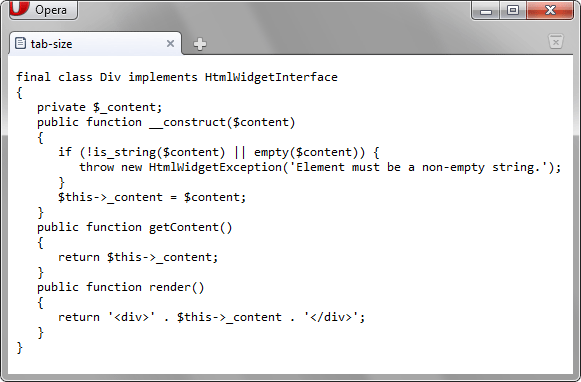The height and width of the screenshot is (382, 581).
Task: Click the red Opera logo icon
Action: click(x=20, y=7)
